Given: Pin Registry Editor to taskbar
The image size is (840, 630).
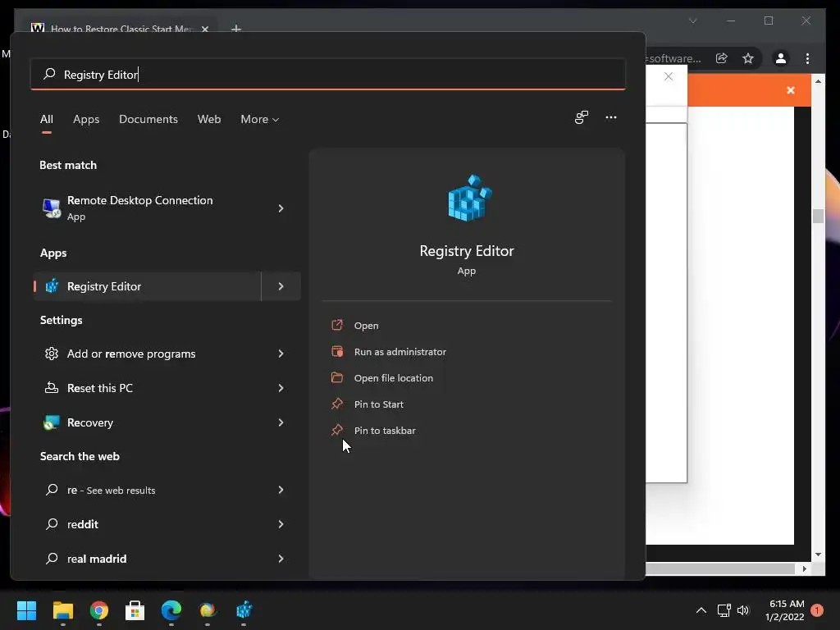Looking at the screenshot, I should click(384, 430).
